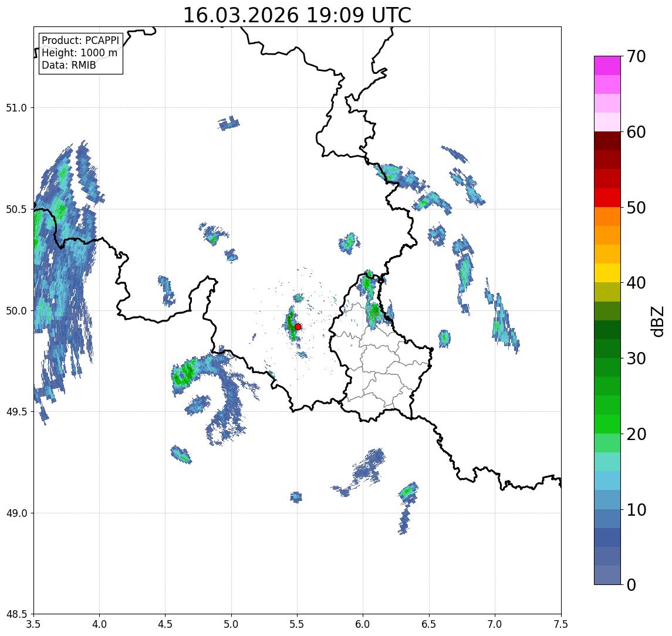Viewport: 672px width, 636px height.
Task: Click the latitude axis label 49.5
Action: 16,412
